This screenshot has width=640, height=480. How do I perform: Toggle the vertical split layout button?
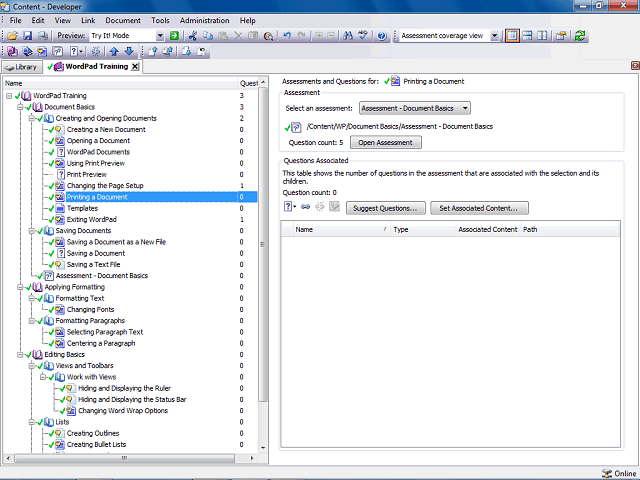coord(542,36)
